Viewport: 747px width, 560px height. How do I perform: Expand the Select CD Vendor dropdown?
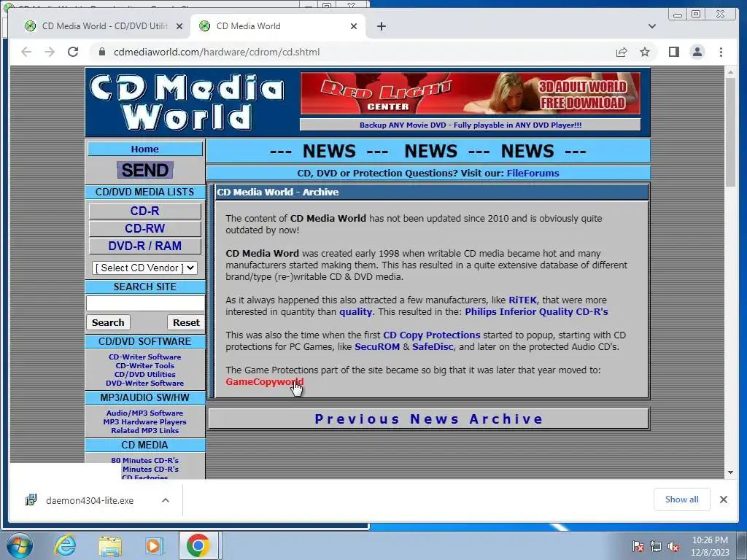144,268
